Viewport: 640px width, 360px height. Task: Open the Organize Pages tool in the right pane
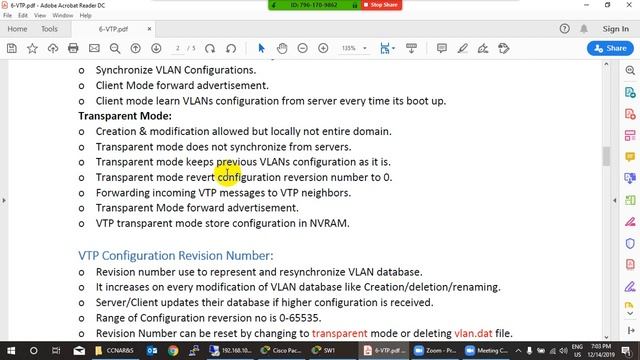click(630, 136)
